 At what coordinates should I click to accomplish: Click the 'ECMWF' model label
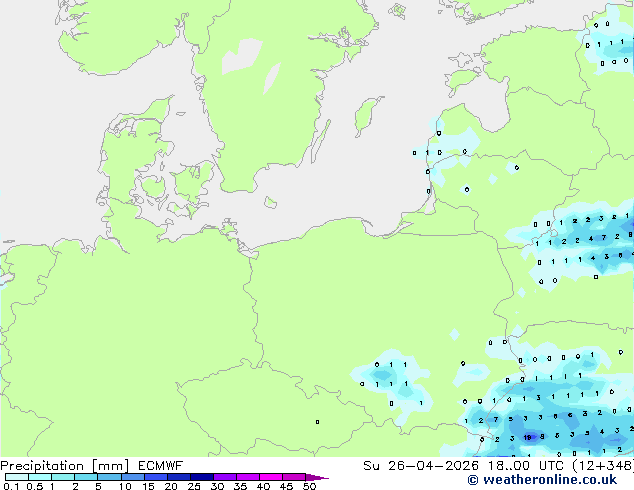click(x=161, y=466)
